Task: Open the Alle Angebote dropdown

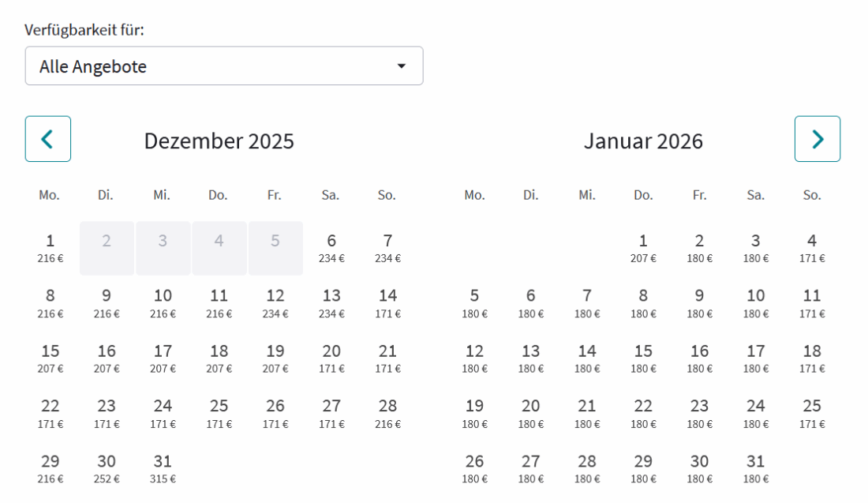Action: pos(224,66)
